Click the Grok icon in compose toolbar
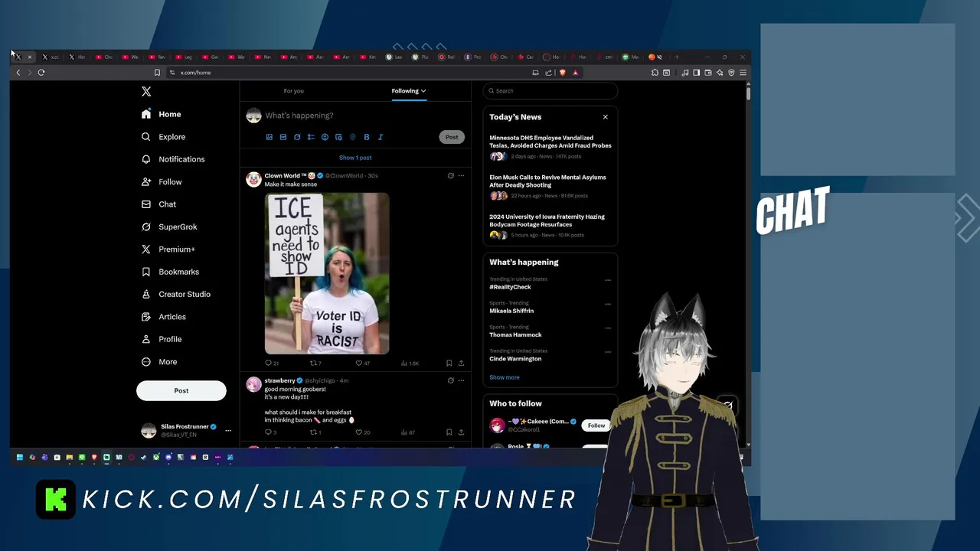 297,137
